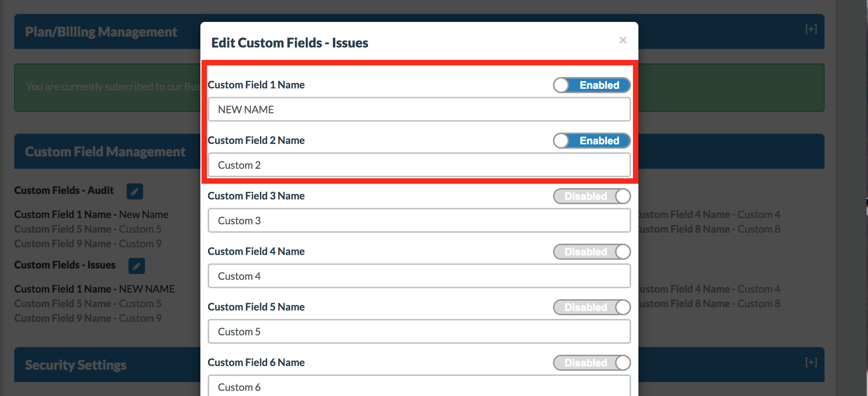Viewport: 868px width, 396px height.
Task: Click the pencil edit icon beside Custom Fields - Issues
Action: [x=137, y=266]
